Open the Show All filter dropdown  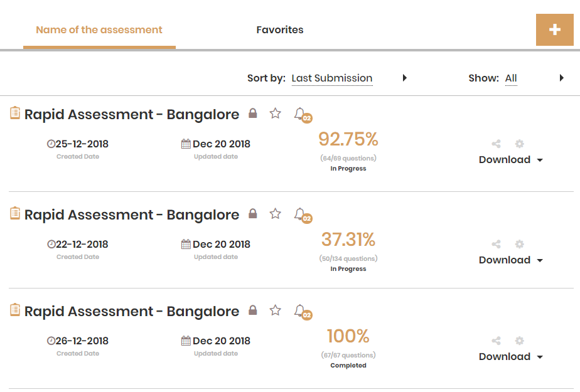tap(534, 78)
